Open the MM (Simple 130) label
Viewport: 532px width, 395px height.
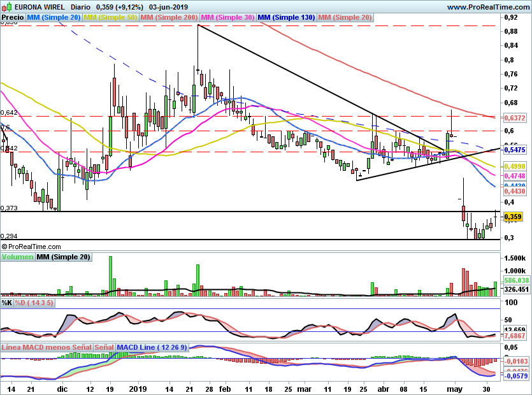(x=286, y=17)
